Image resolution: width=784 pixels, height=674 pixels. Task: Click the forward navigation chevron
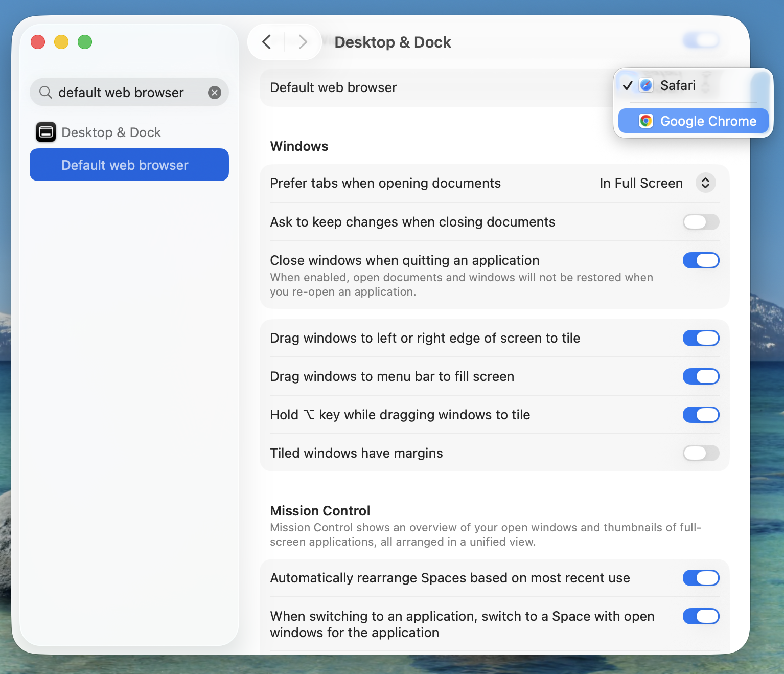pos(303,42)
